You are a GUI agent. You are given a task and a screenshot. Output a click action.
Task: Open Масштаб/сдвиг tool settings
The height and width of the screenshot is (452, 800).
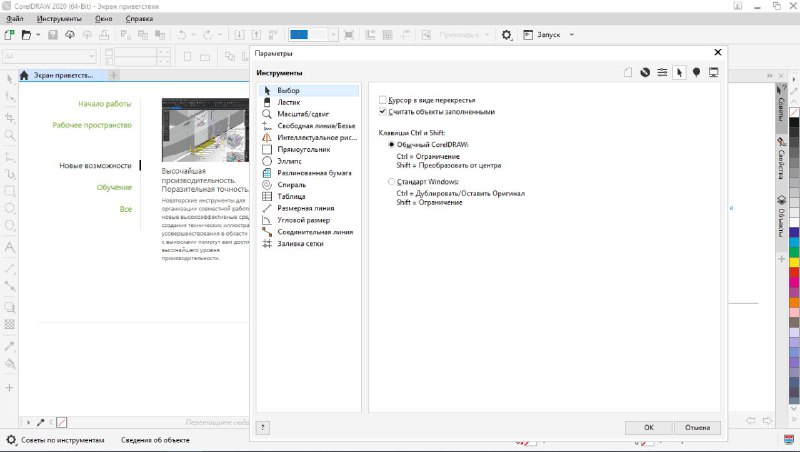[309, 114]
